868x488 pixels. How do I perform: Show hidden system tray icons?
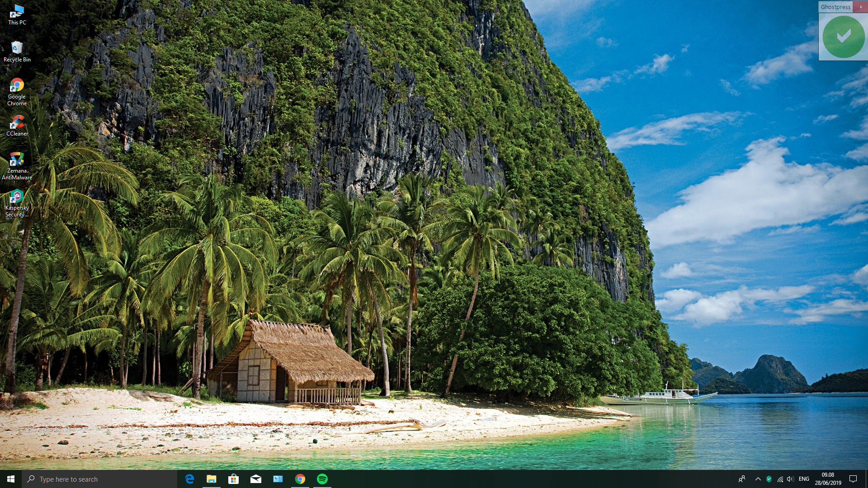click(758, 479)
